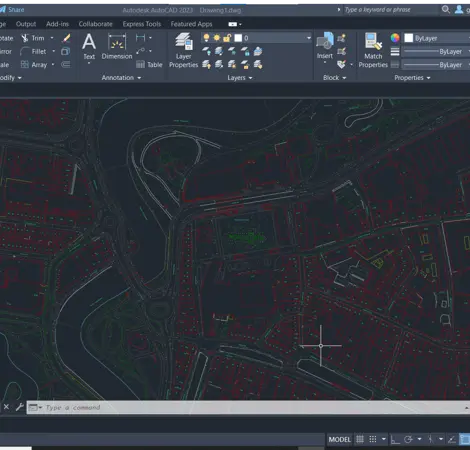Open Layer Properties manager
This screenshot has height=450, width=470.
[183, 51]
